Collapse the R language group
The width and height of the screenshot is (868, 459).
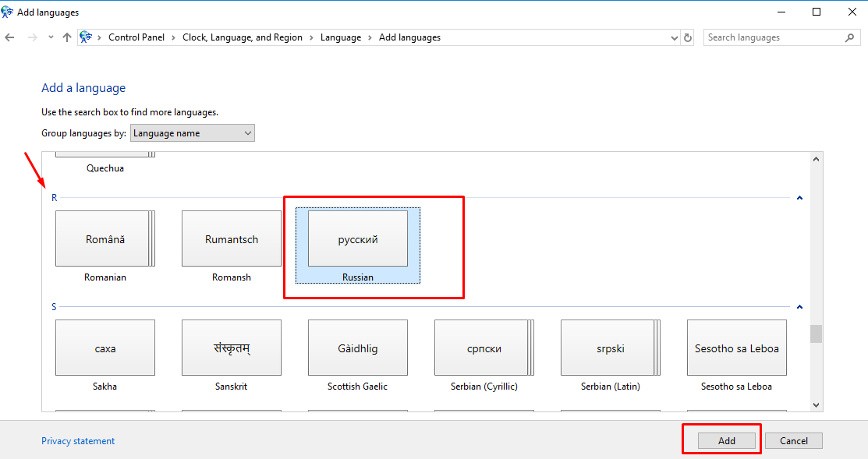click(x=799, y=198)
